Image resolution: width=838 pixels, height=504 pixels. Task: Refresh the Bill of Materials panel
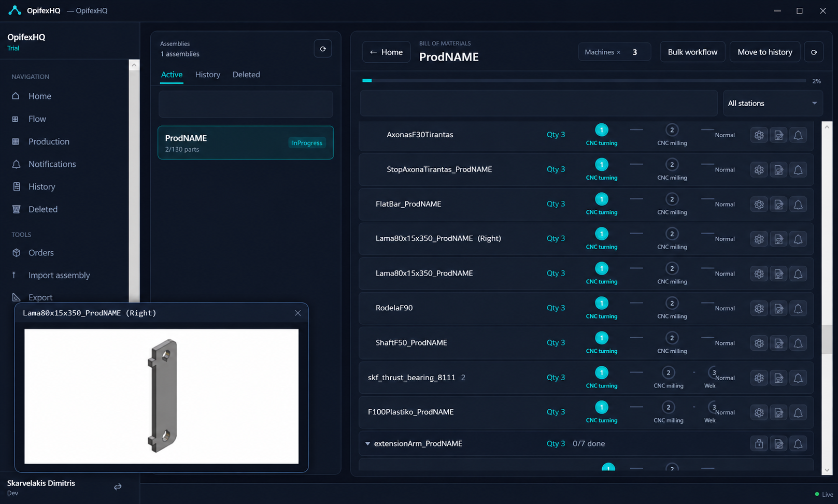pos(814,52)
